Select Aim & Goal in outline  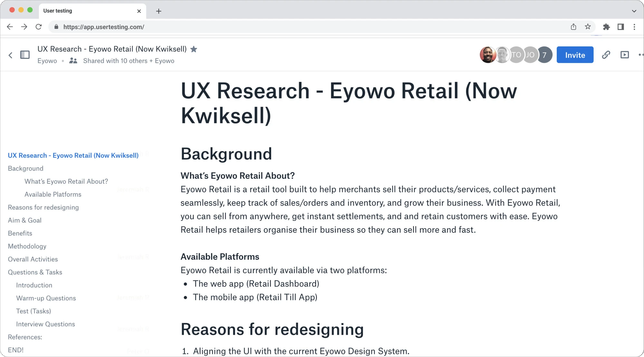(24, 220)
